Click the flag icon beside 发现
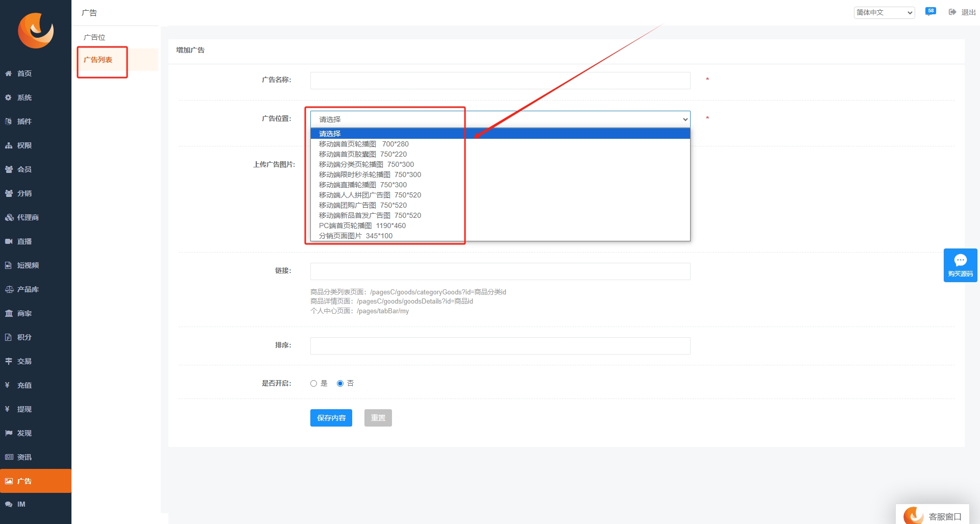 click(9, 433)
